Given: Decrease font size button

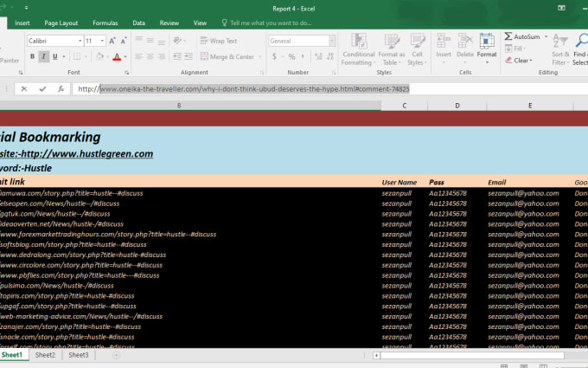Looking at the screenshot, I should pos(124,41).
